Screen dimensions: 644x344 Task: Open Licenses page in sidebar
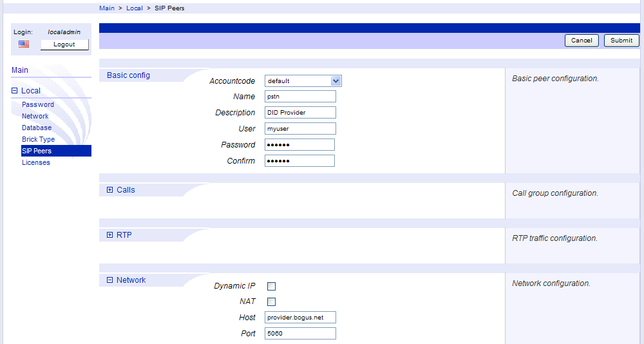(36, 162)
